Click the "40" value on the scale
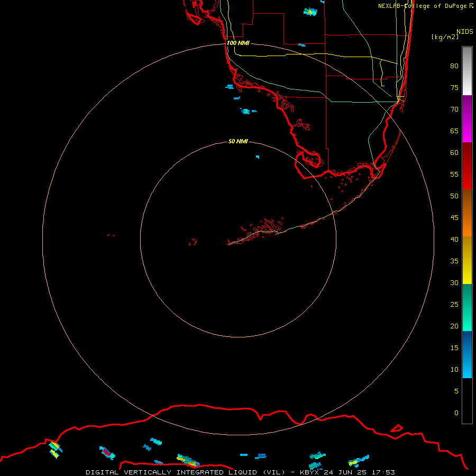Viewport: 476px width, 476px height. (x=454, y=239)
